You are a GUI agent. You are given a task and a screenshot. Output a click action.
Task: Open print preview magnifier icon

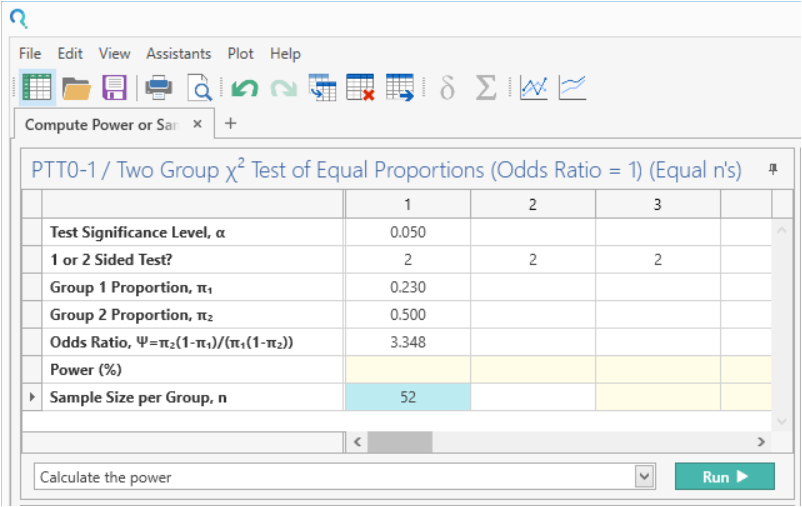click(199, 87)
